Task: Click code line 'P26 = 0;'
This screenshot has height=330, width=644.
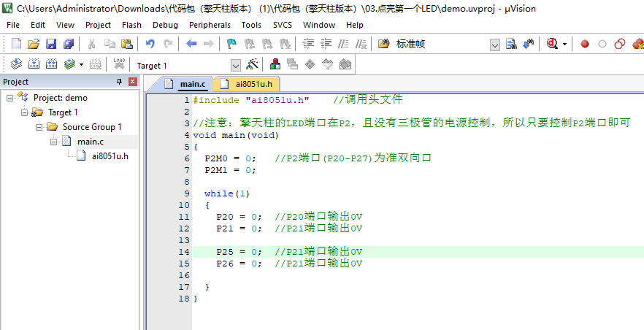Action: [x=239, y=264]
